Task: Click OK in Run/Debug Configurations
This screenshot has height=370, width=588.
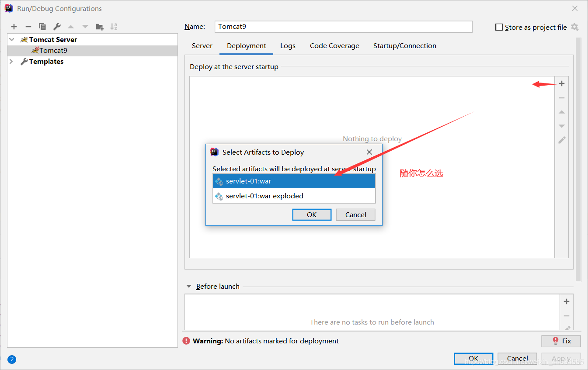Action: (x=473, y=359)
